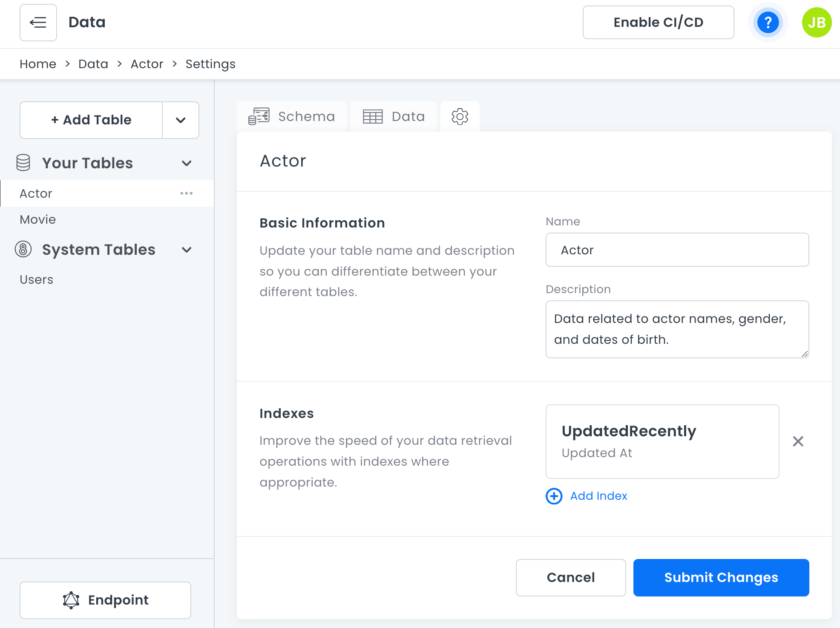Viewport: 840px width, 628px height.
Task: Remove the UpdatedRecently index with X
Action: [798, 441]
